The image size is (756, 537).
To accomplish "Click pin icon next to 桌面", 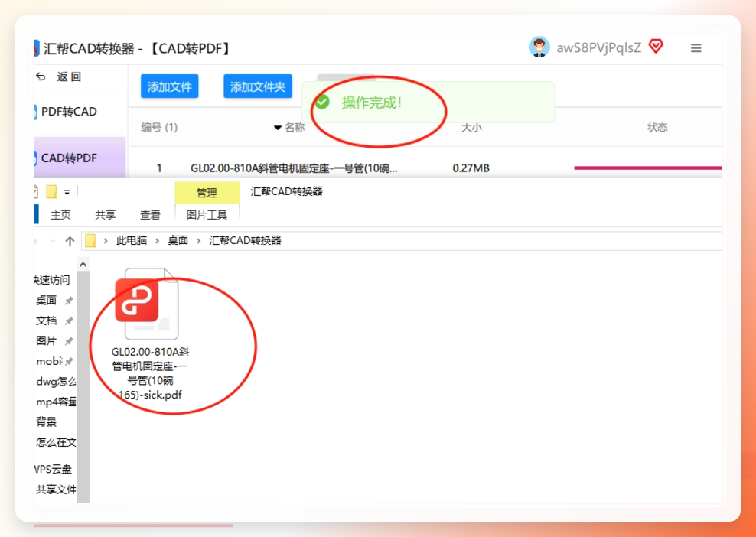I will click(x=69, y=301).
